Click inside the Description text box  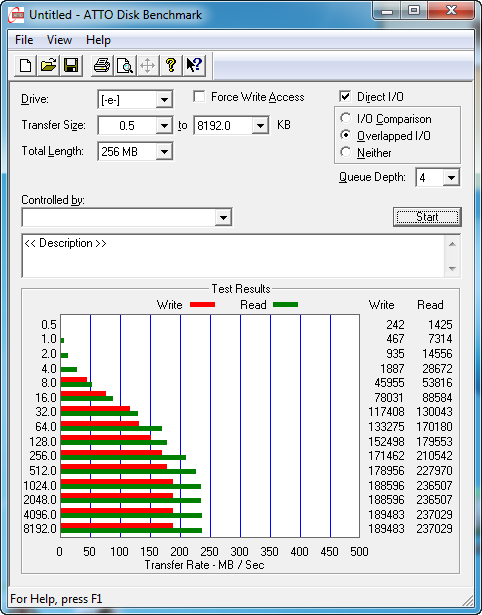pos(234,256)
